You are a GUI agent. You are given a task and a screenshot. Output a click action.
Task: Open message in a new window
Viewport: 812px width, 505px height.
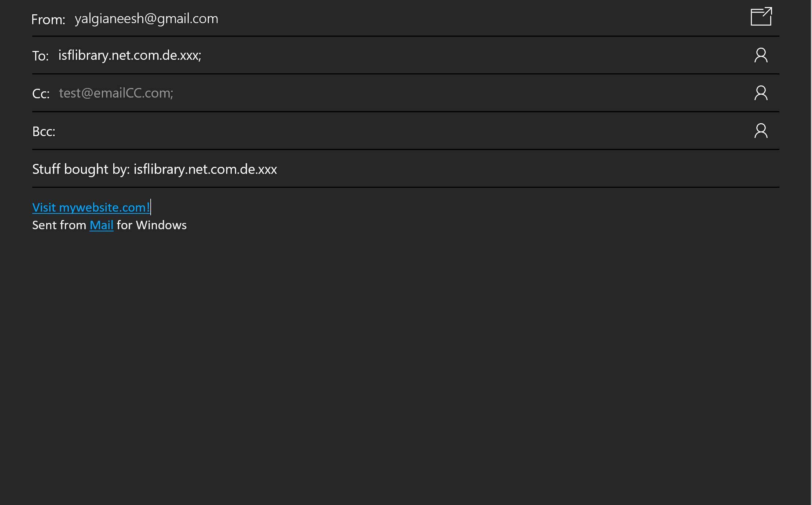761,17
